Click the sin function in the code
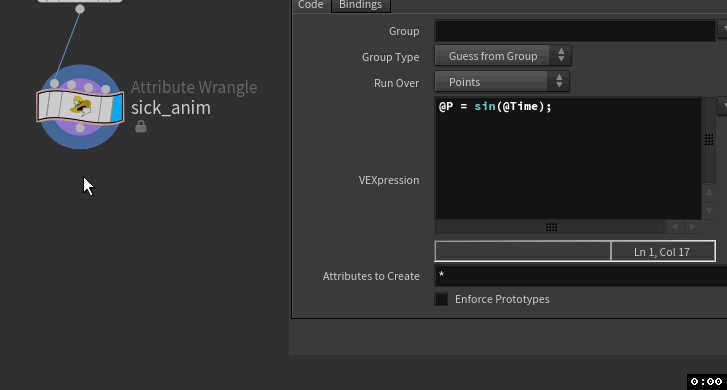Viewport: 727px width, 390px height. coord(485,106)
